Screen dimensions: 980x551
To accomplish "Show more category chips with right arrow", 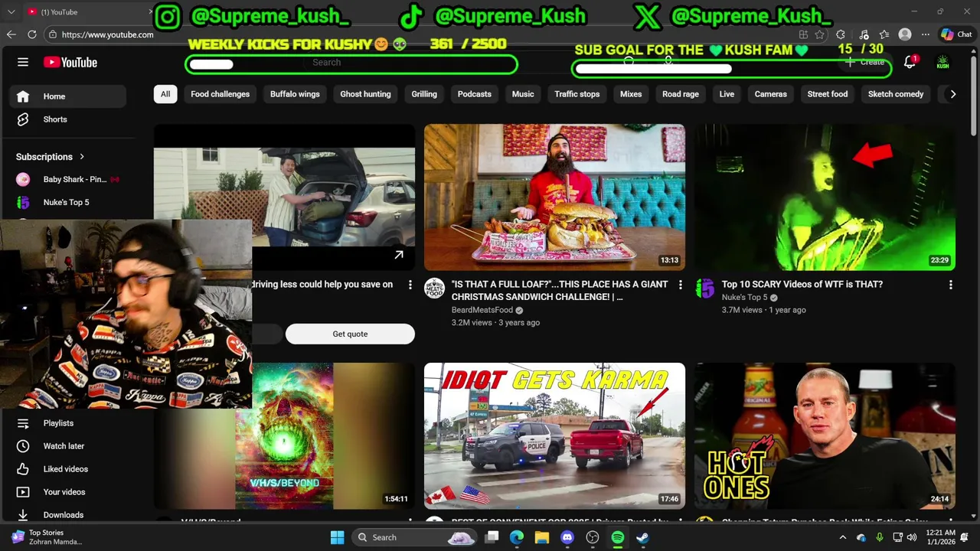I will pyautogui.click(x=952, y=94).
